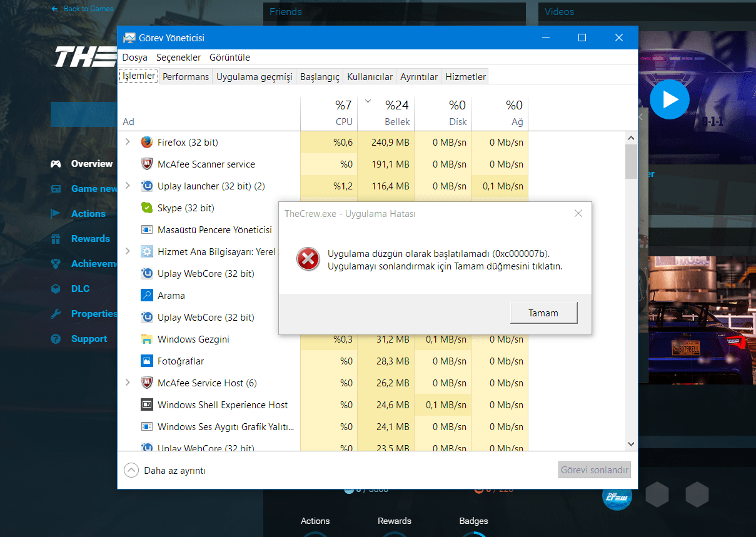Click the Badges label in Uplay
Viewport: 756px width, 537px height.
(473, 521)
